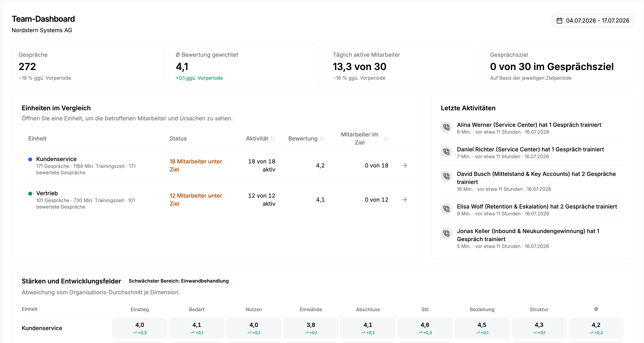Click 'Nordstern Systems AG' company name
Image resolution: width=644 pixels, height=343 pixels.
[x=42, y=30]
